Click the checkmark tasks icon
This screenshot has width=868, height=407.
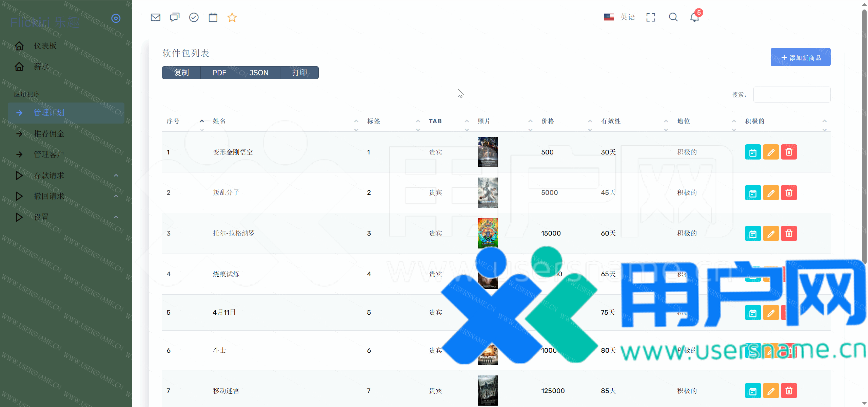tap(194, 17)
